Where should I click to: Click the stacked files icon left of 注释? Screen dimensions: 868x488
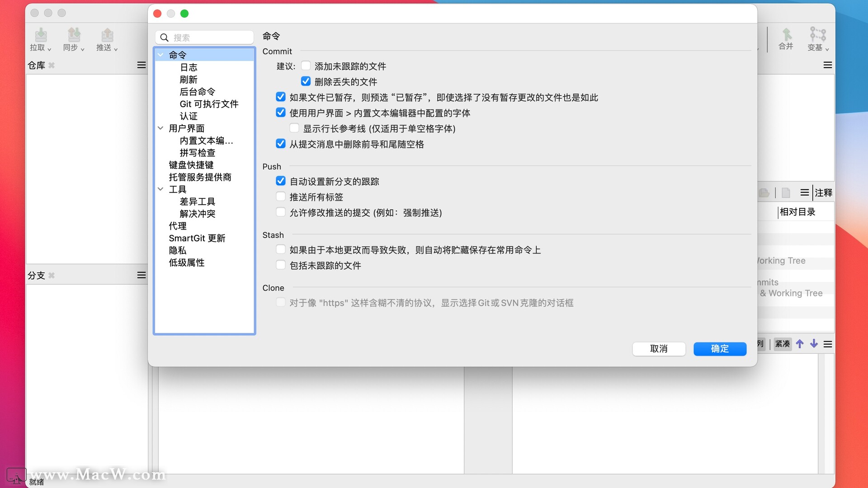(764, 193)
